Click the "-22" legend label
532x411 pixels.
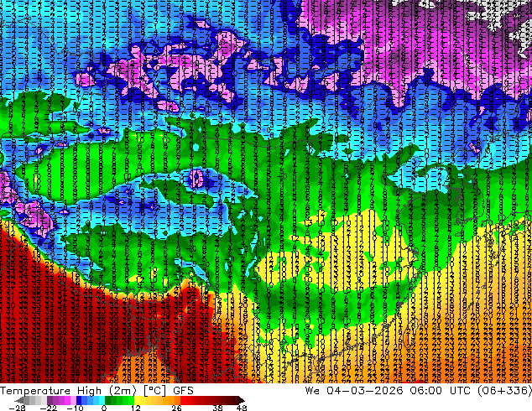(49, 408)
